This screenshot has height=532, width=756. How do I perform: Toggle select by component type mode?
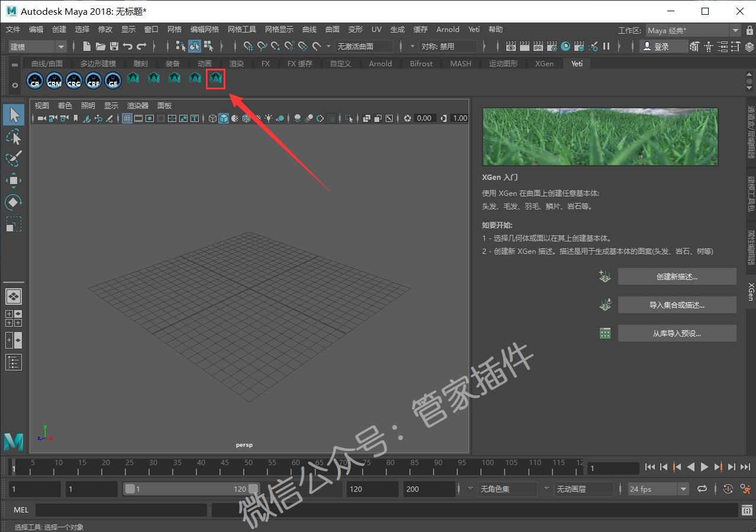click(x=208, y=46)
